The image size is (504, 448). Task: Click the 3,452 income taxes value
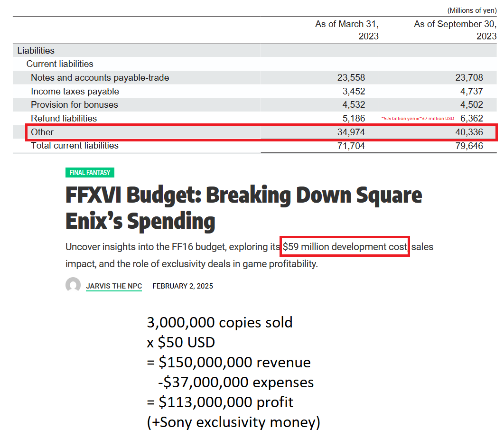pos(354,91)
